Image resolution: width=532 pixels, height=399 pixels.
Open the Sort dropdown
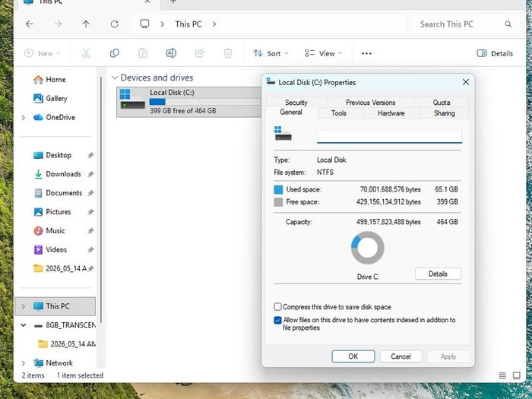pyautogui.click(x=271, y=53)
